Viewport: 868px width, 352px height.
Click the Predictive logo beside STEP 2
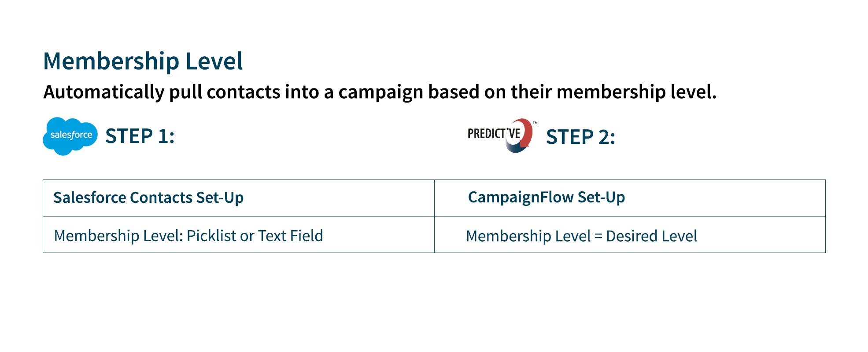(x=502, y=136)
